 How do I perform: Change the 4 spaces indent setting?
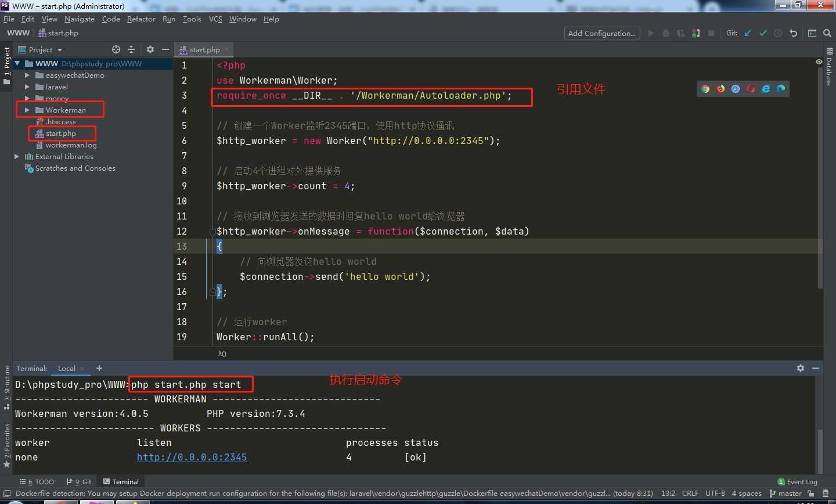click(747, 494)
